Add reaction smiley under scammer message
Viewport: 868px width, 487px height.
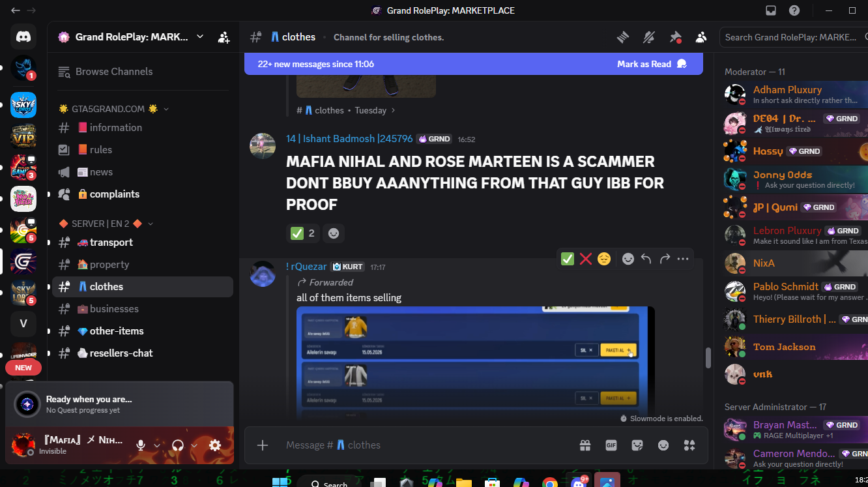coord(334,233)
